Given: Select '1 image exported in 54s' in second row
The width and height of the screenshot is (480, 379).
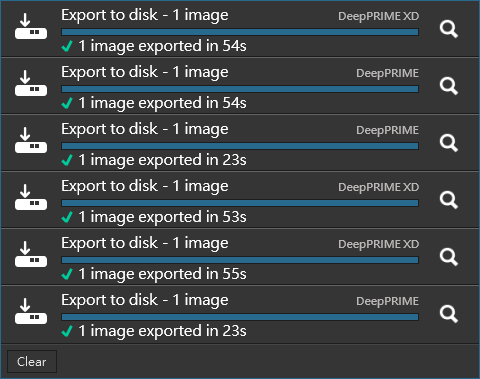Looking at the screenshot, I should coord(162,103).
